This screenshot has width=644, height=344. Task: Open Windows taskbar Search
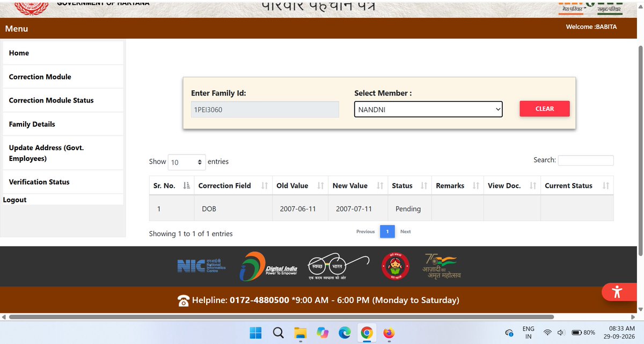pos(278,333)
